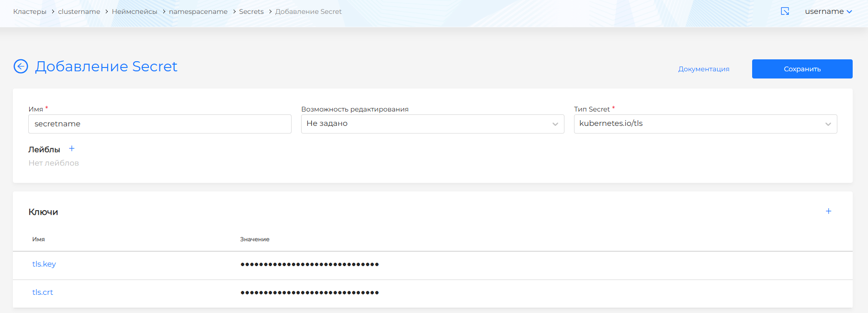Viewport: 868px width, 313px height.
Task: Click the masked value of tls.key
Action: pos(309,264)
